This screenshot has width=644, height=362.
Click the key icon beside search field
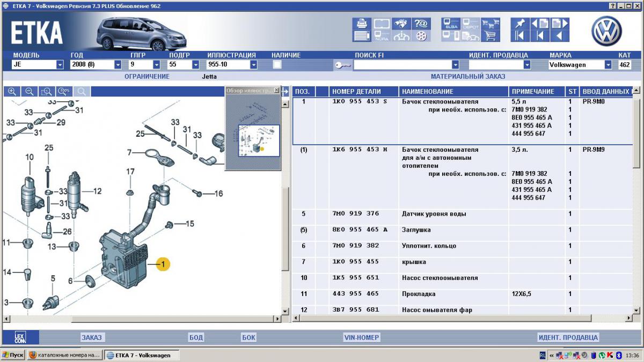tap(342, 65)
